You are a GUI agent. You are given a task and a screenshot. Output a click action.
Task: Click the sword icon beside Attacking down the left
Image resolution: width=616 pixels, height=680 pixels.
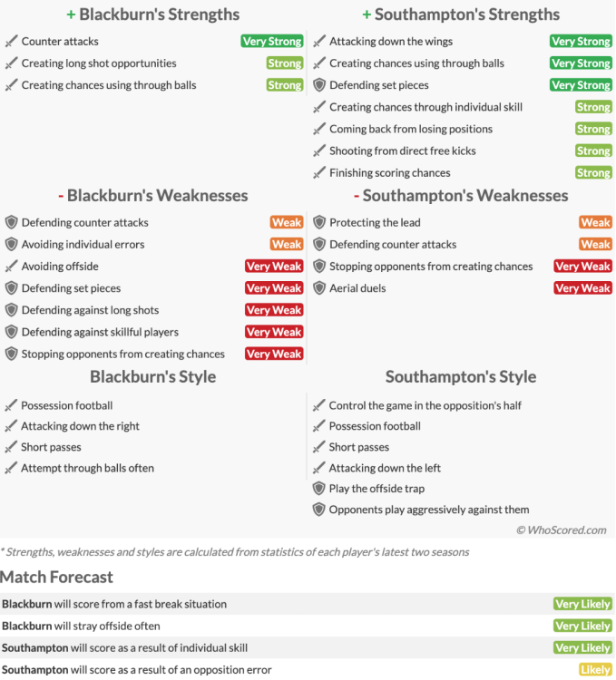tap(318, 468)
